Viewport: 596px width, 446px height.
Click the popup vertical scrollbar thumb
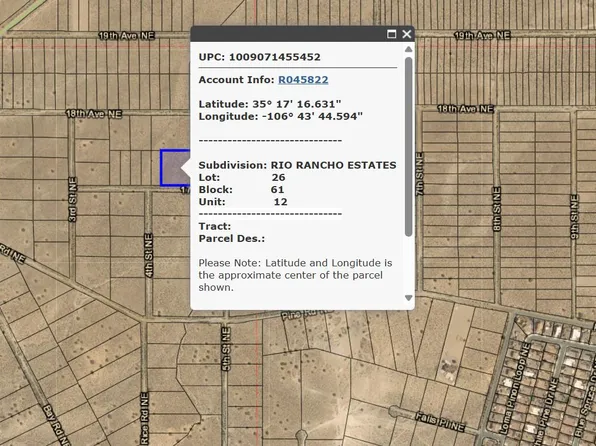pos(409,147)
